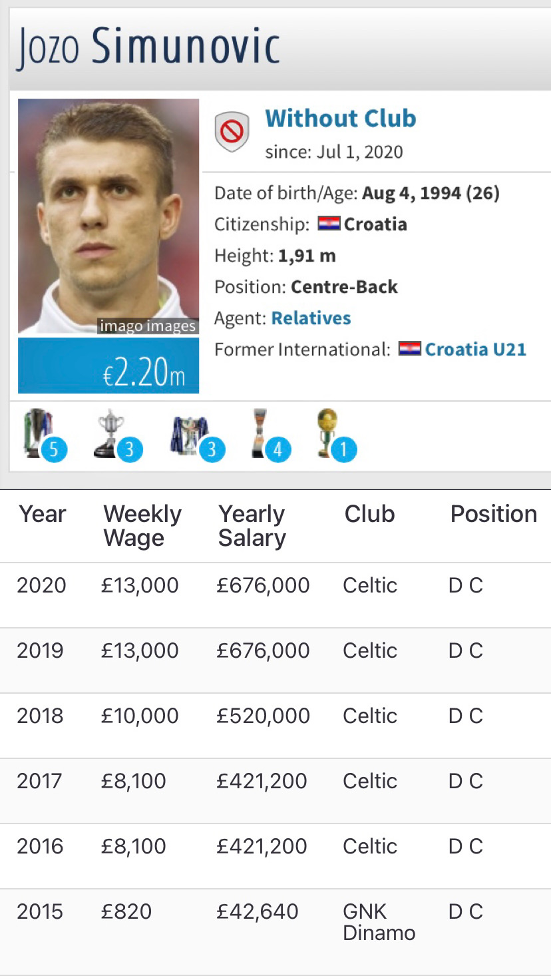Open the Relatives agent link
Screen dimensions: 551x980
311,318
